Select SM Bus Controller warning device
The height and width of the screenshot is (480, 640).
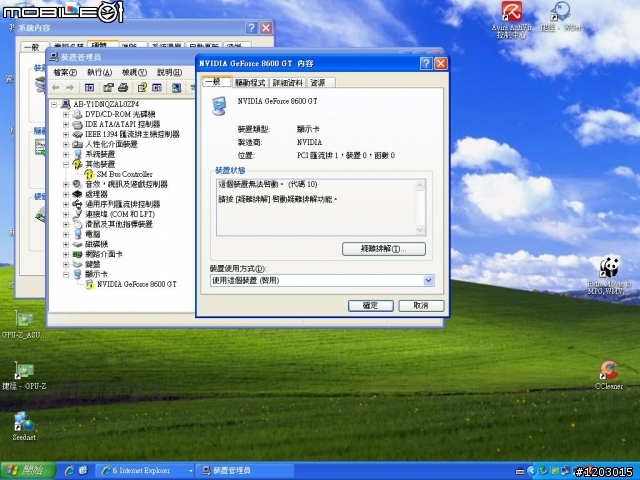(124, 174)
